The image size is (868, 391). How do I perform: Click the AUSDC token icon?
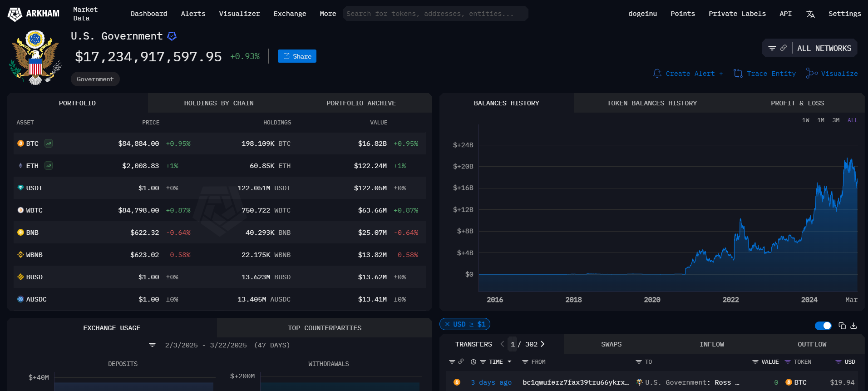pyautogui.click(x=20, y=299)
